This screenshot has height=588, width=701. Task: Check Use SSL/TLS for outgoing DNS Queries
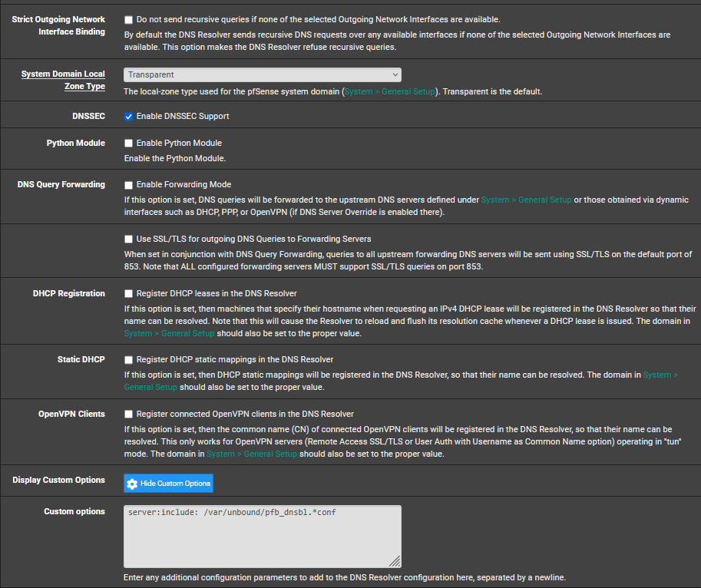click(x=128, y=239)
